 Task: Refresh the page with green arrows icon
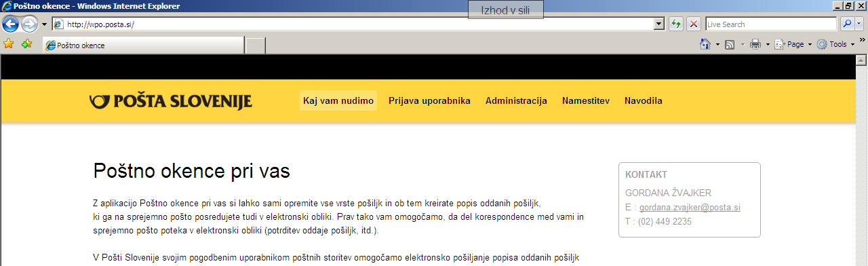coord(676,24)
